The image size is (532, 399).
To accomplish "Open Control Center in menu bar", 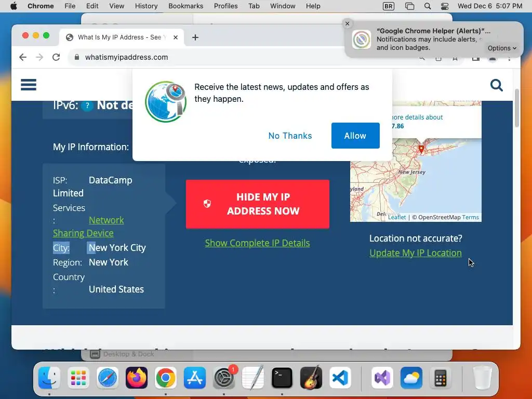I will click(x=445, y=6).
